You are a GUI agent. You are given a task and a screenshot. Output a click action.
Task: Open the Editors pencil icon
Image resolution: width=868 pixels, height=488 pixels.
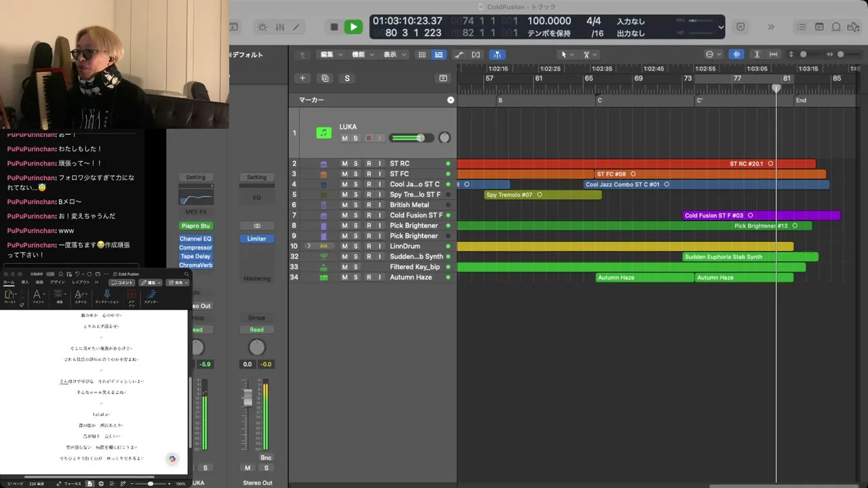[296, 27]
